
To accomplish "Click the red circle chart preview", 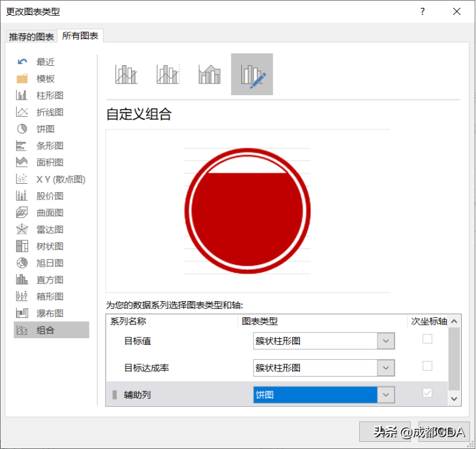I will pyautogui.click(x=247, y=211).
